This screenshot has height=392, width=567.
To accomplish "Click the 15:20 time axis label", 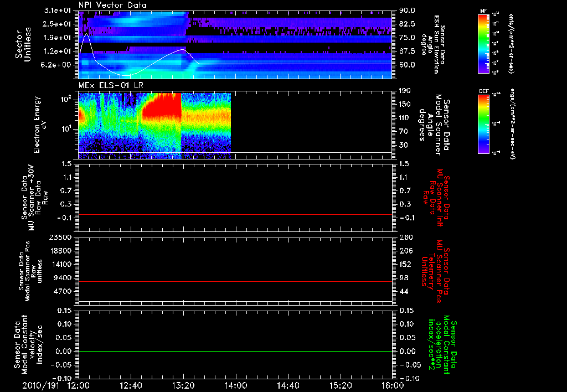I will point(341,385).
